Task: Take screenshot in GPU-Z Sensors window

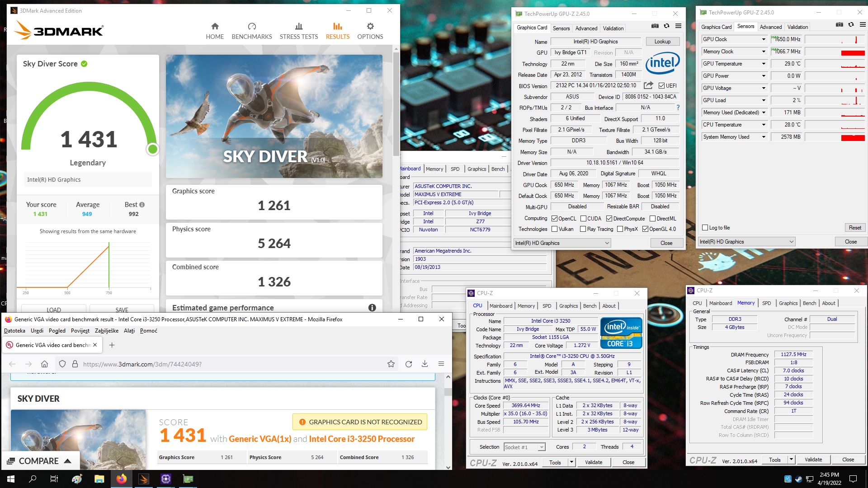Action: coord(840,25)
